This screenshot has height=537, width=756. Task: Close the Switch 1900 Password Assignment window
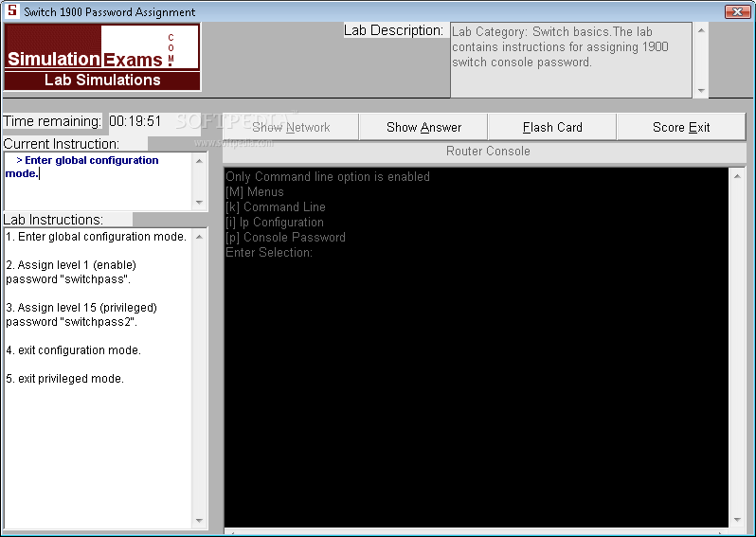(x=737, y=11)
